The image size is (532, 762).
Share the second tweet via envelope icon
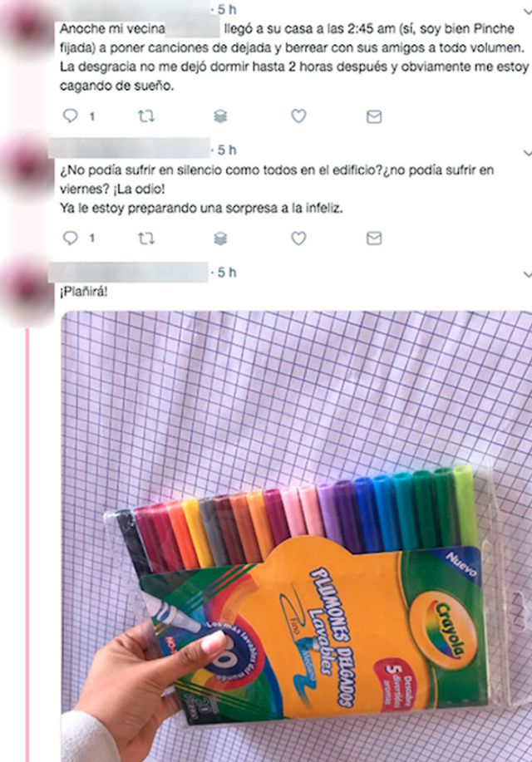[374, 238]
